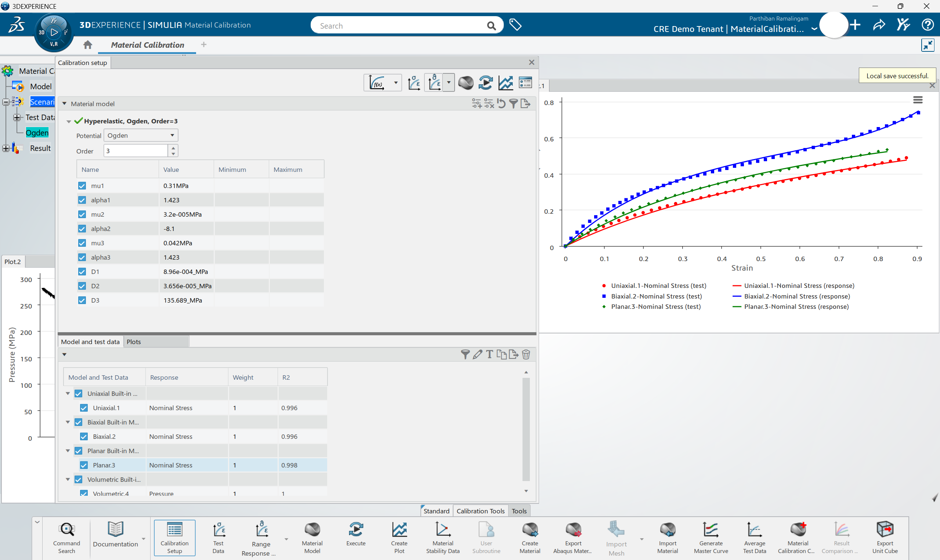Toggle mu2 parameter checkbox
The width and height of the screenshot is (940, 560).
coord(82,214)
